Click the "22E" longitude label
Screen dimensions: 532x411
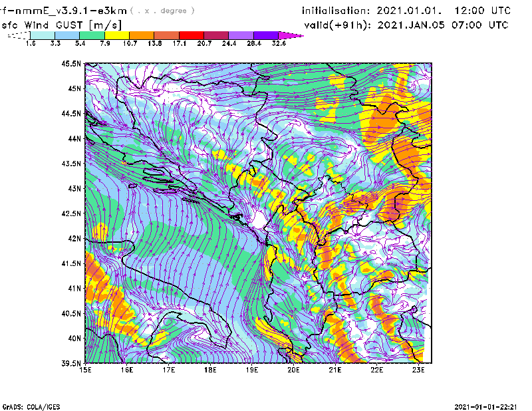376,370
